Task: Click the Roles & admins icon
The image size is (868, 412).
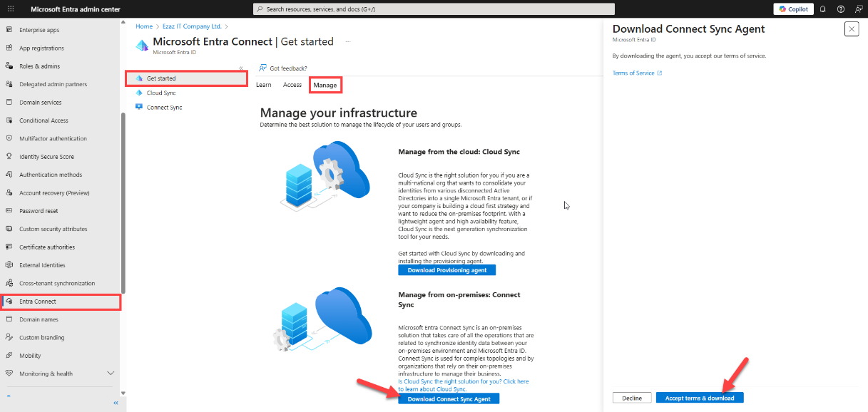Action: (x=9, y=66)
